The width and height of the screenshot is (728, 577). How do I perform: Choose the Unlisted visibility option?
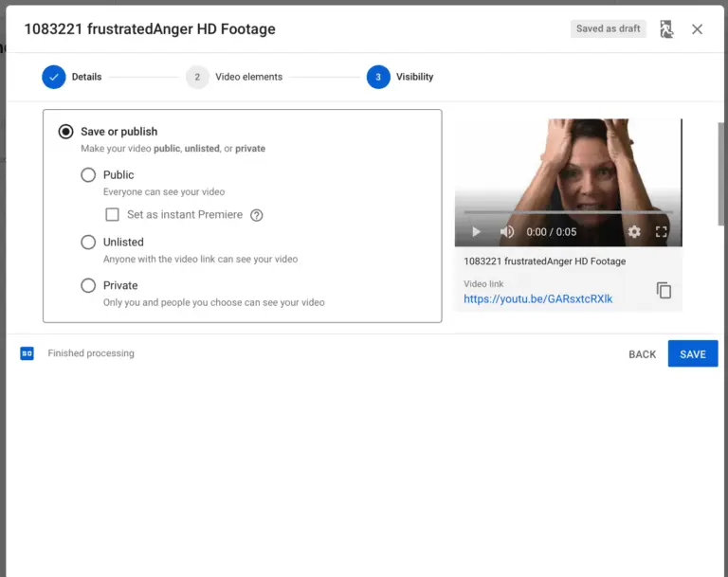(x=88, y=243)
